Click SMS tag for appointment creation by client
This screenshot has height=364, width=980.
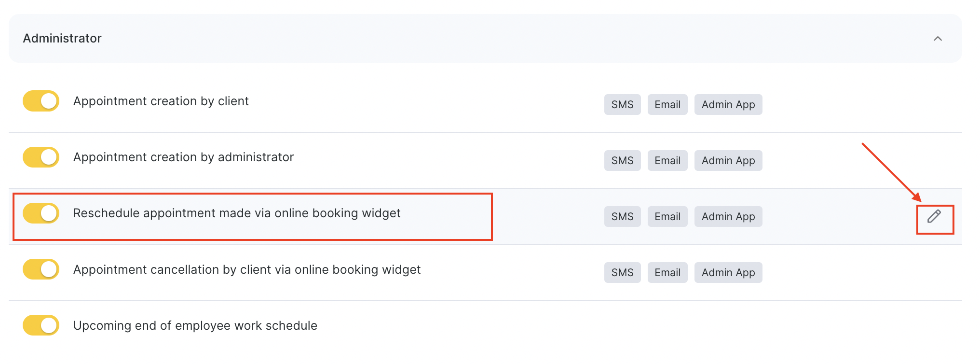(622, 104)
